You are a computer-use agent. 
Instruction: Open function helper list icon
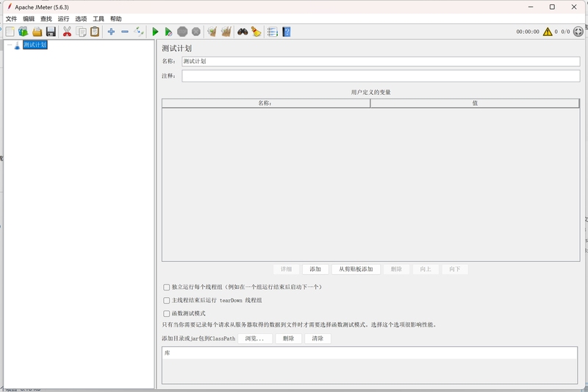pyautogui.click(x=273, y=32)
